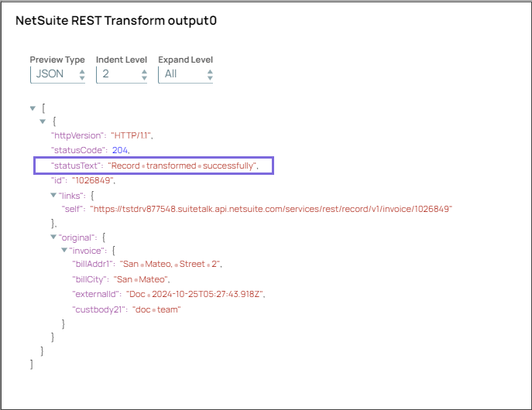Click the Preview Type label
This screenshot has height=410, width=532.
point(57,60)
